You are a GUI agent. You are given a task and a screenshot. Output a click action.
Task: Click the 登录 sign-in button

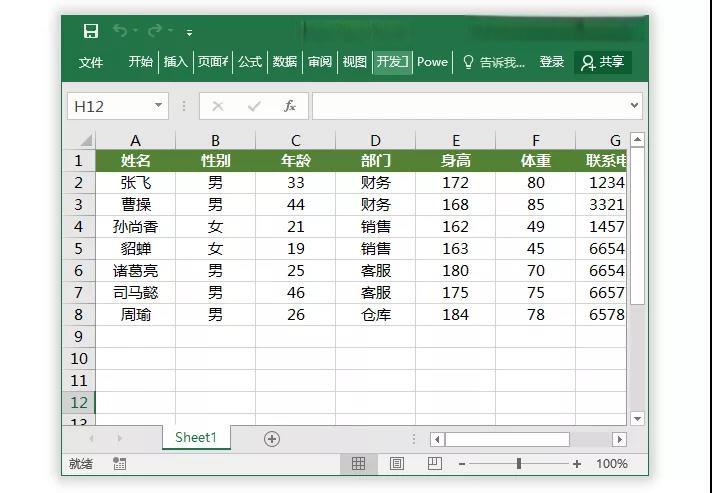pos(552,62)
